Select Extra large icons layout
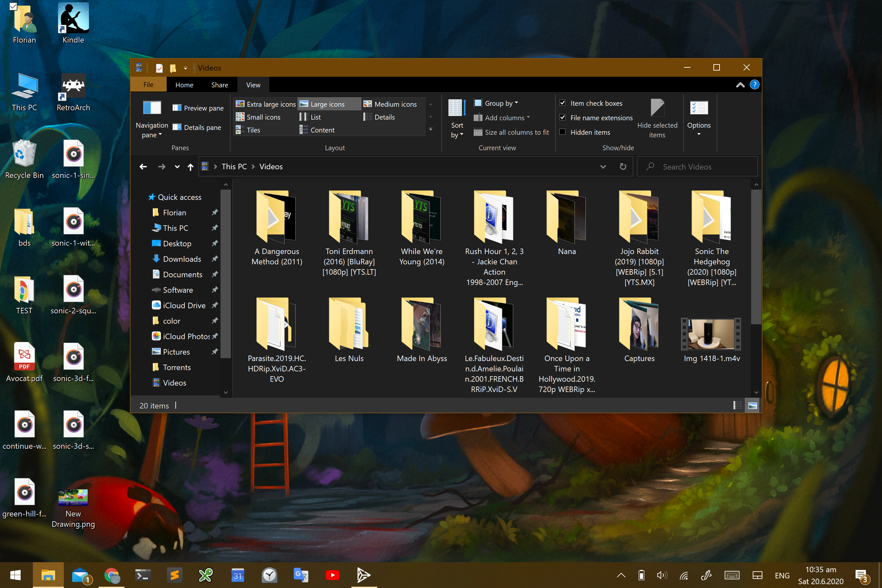 coord(266,104)
